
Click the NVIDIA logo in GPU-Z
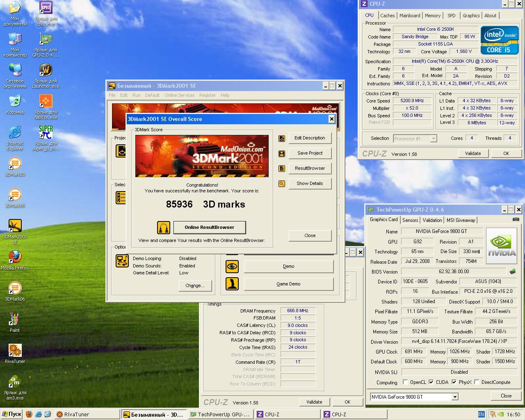502,246
